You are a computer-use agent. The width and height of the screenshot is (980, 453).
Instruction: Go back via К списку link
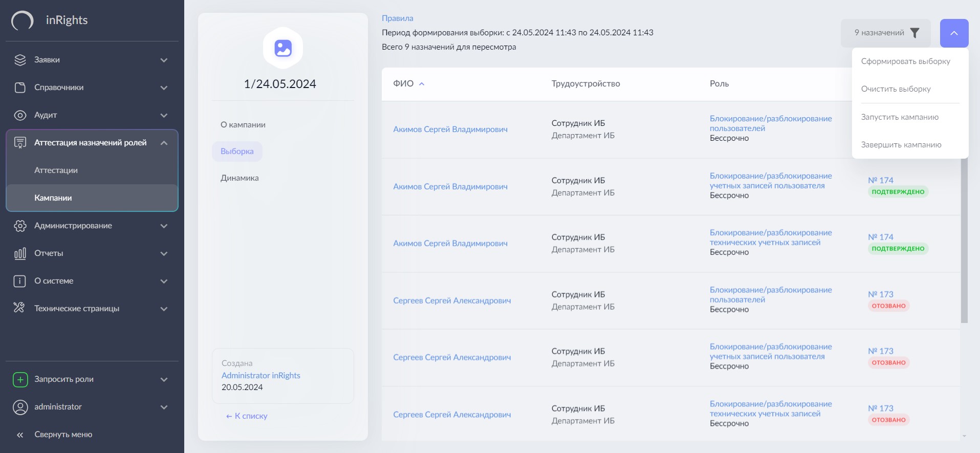[x=247, y=416]
